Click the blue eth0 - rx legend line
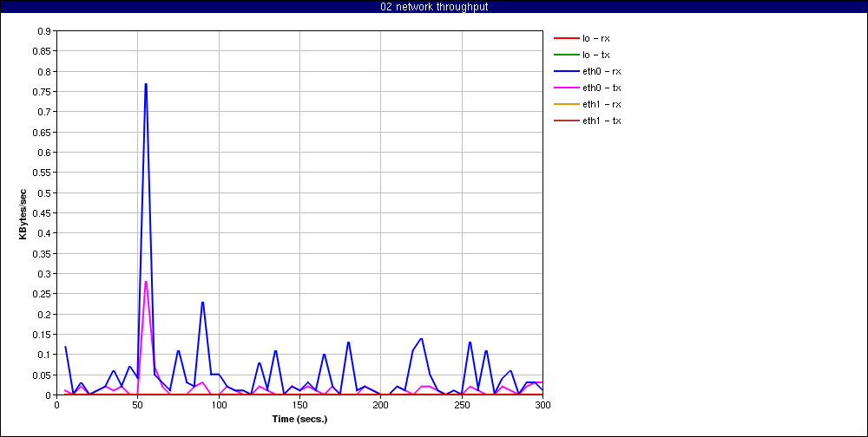The height and width of the screenshot is (437, 868). point(565,71)
